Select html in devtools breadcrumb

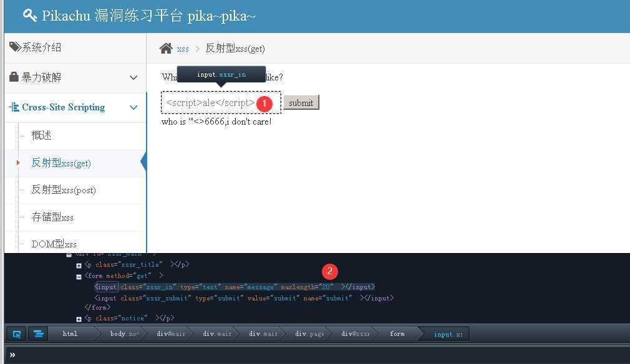70,334
